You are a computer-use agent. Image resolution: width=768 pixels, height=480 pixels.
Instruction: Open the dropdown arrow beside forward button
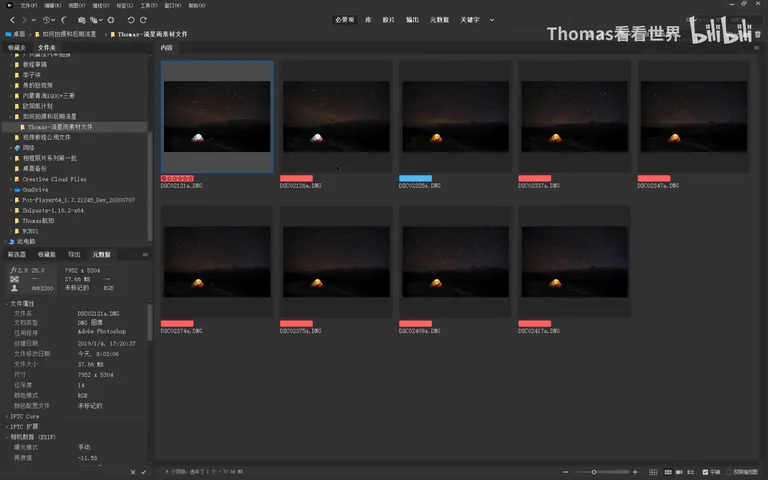[x=33, y=20]
